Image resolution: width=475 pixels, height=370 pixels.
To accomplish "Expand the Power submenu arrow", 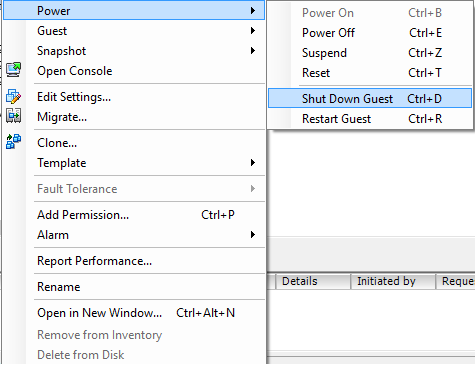I will point(253,11).
